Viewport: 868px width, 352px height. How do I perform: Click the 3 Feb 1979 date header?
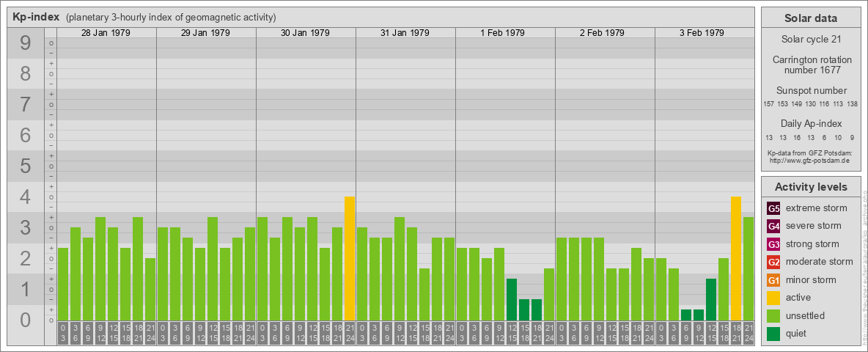[702, 33]
